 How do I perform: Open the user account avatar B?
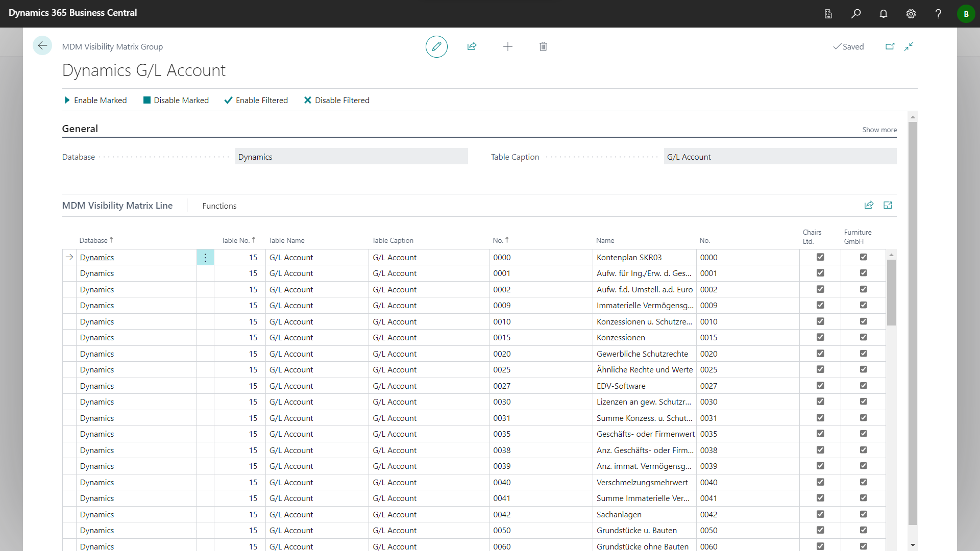click(966, 14)
